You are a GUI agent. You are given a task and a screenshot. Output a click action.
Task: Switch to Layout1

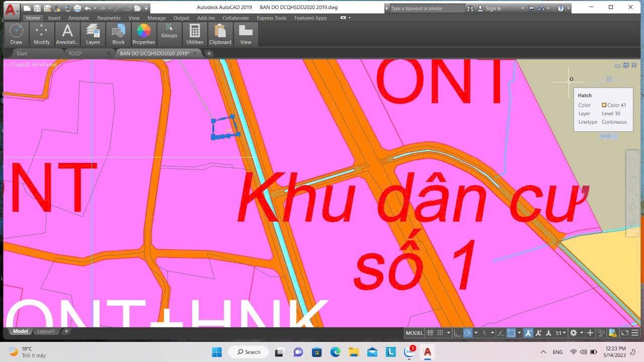[46, 331]
